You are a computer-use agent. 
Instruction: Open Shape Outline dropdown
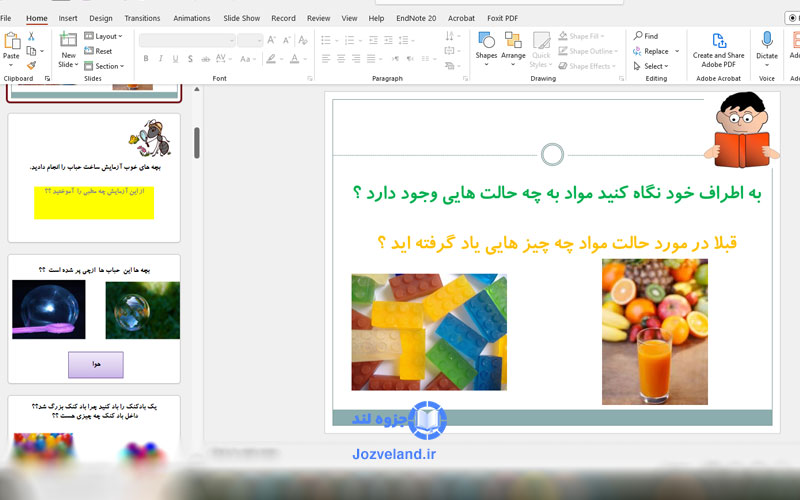588,51
